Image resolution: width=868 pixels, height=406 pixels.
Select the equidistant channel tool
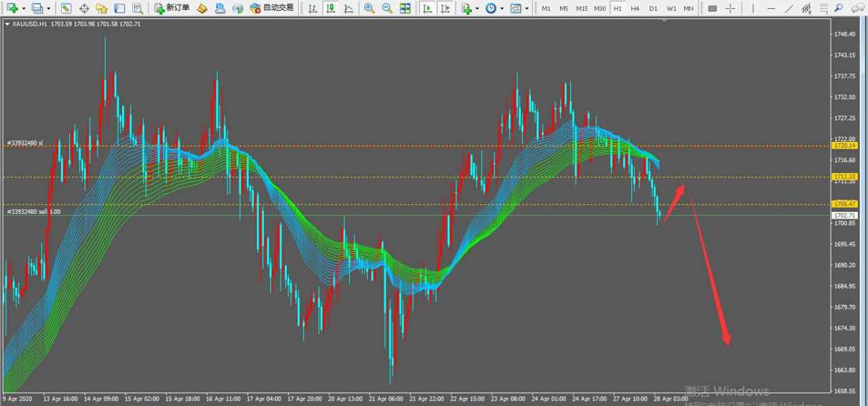point(806,8)
